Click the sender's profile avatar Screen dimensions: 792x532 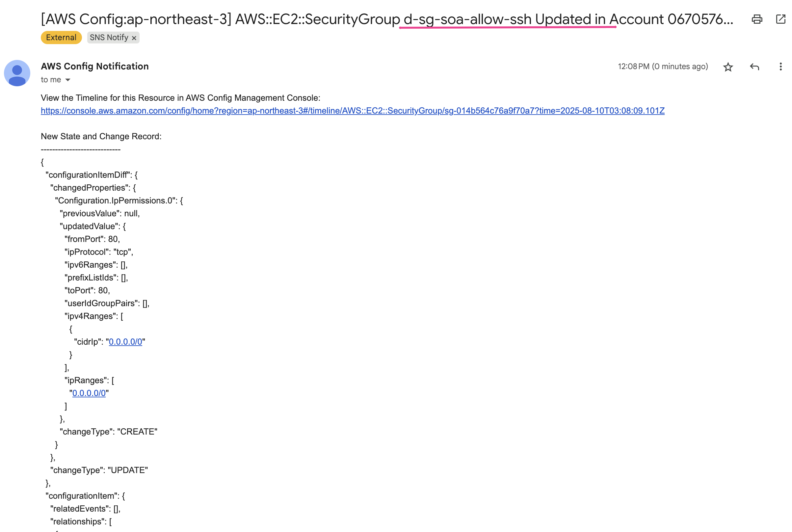click(x=17, y=73)
